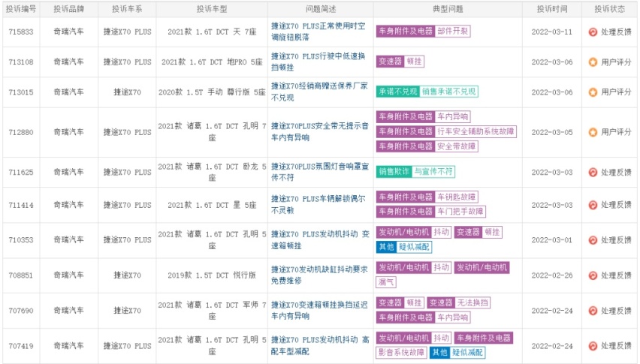The image size is (640, 364).
Task: Click the 无法换挡 tag
Action: coord(472,303)
